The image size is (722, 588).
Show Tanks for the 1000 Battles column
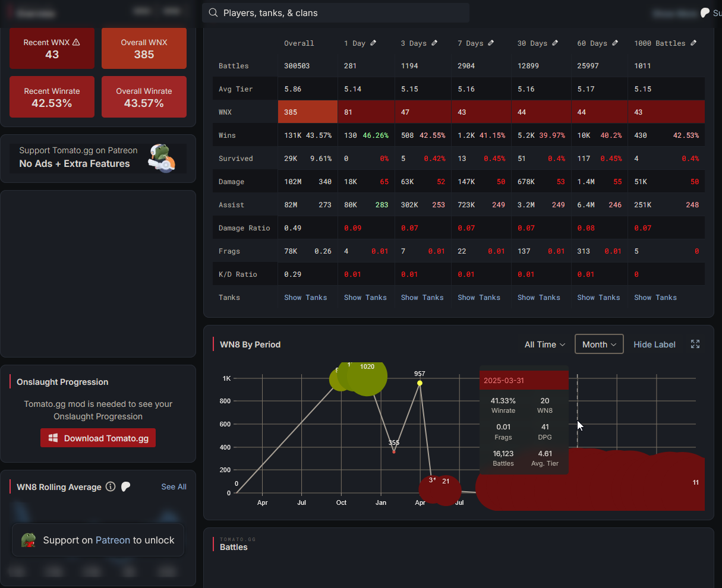(x=655, y=298)
